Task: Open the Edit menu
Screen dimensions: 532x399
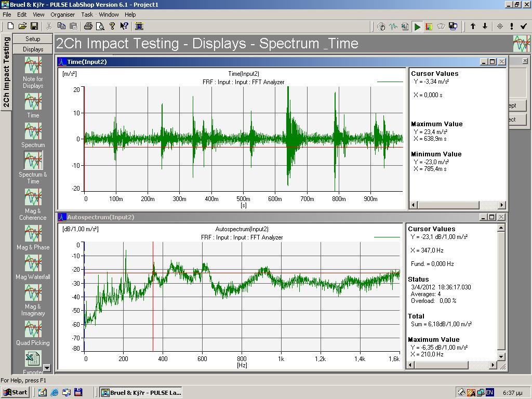Action: coord(22,15)
